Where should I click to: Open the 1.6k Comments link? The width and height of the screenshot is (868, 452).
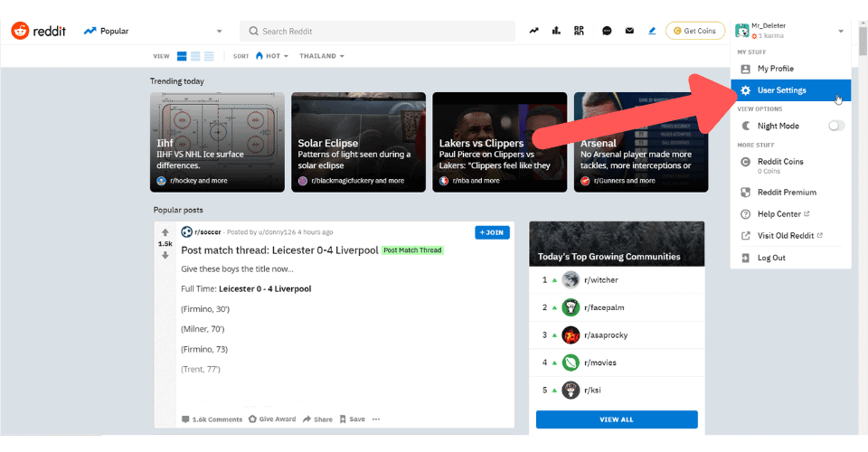[212, 419]
